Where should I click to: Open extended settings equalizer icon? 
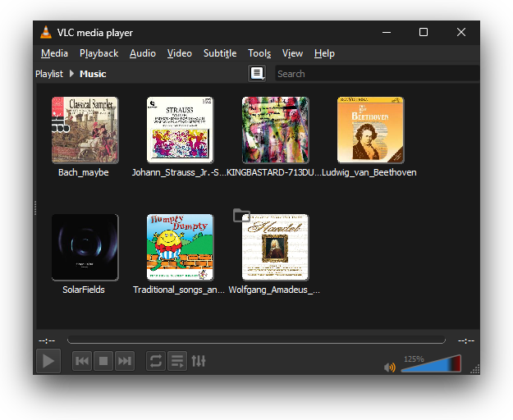[x=199, y=361]
